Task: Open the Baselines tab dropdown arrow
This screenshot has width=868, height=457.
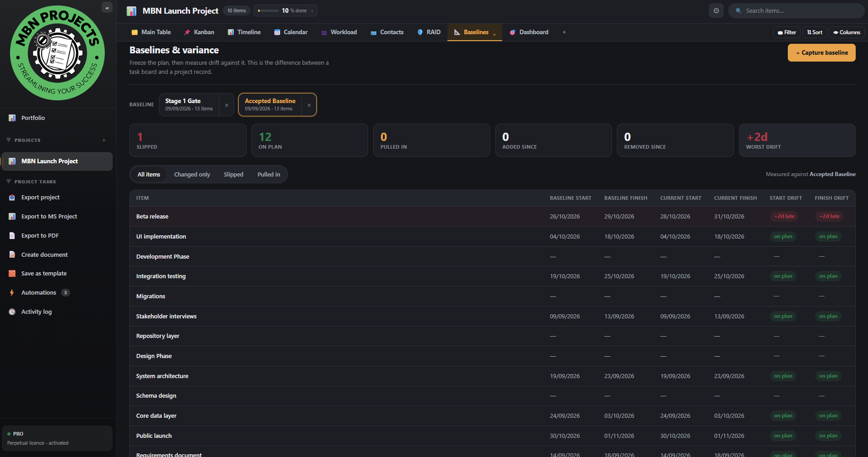Action: [x=494, y=34]
